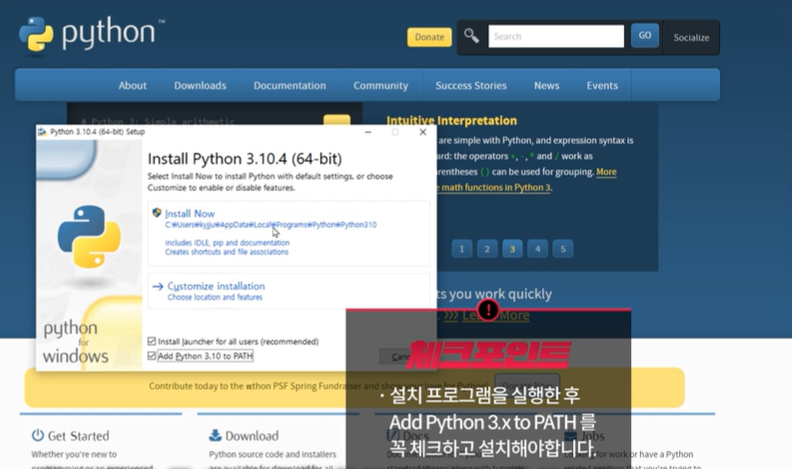Click the Get Started heading

(78, 436)
